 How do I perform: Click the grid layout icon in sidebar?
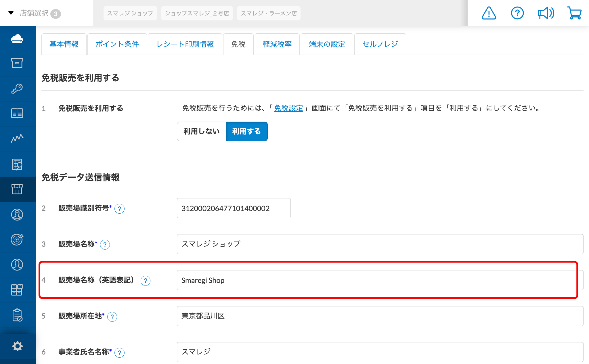point(17,290)
